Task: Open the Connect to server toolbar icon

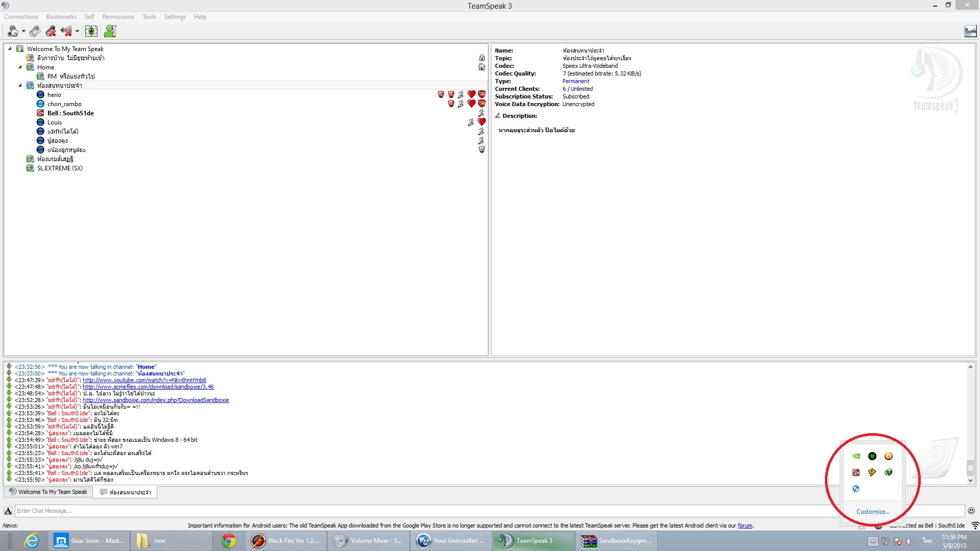Action: [13, 32]
